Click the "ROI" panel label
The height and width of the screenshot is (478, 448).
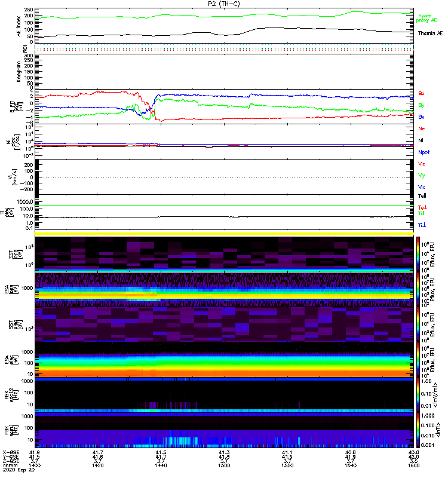(x=25, y=49)
